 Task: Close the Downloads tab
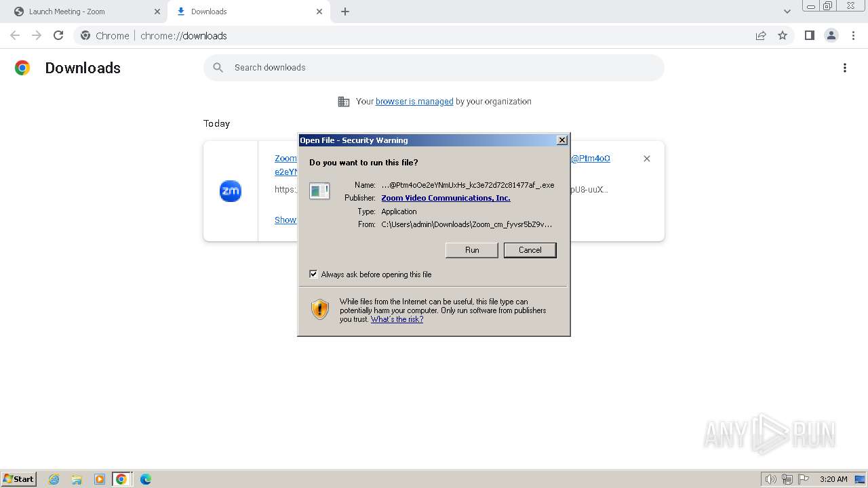pyautogui.click(x=319, y=12)
